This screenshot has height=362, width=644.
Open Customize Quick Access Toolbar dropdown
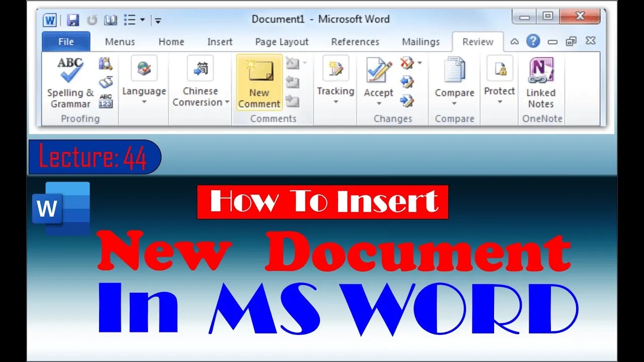pos(158,21)
